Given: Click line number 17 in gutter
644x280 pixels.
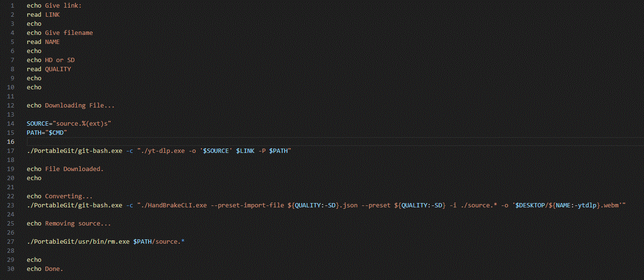Looking at the screenshot, I should 11,151.
